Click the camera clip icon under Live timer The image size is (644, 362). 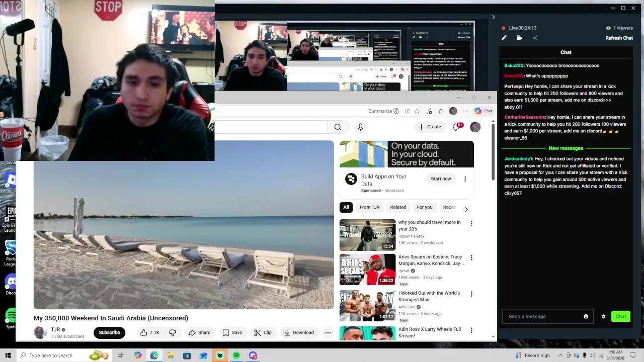click(519, 38)
